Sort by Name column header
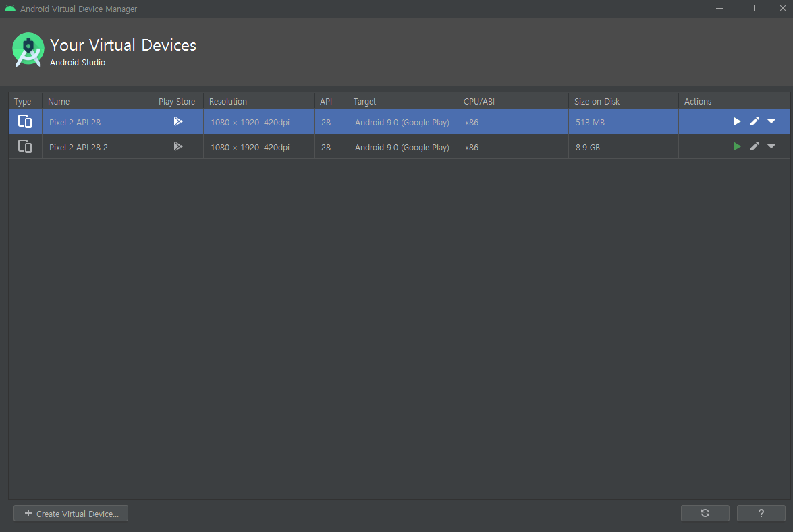793x532 pixels. click(97, 101)
